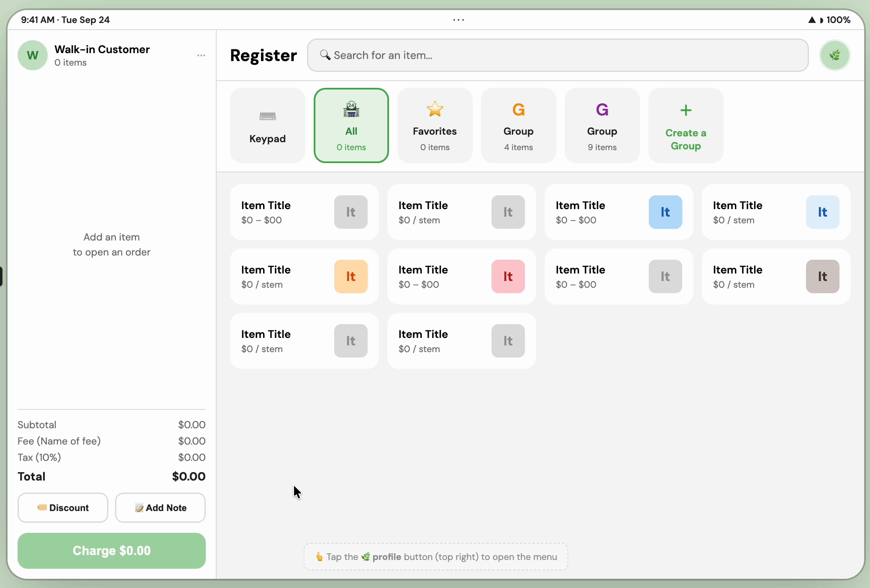
Task: Click the top center three-dots multitasking menu
Action: pyautogui.click(x=458, y=20)
